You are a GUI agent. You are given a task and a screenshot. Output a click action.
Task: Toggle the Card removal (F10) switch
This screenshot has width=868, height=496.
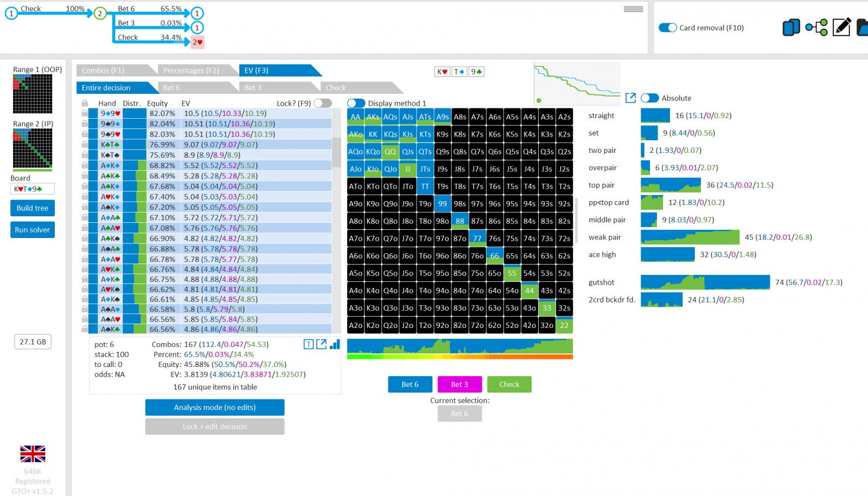tap(667, 28)
